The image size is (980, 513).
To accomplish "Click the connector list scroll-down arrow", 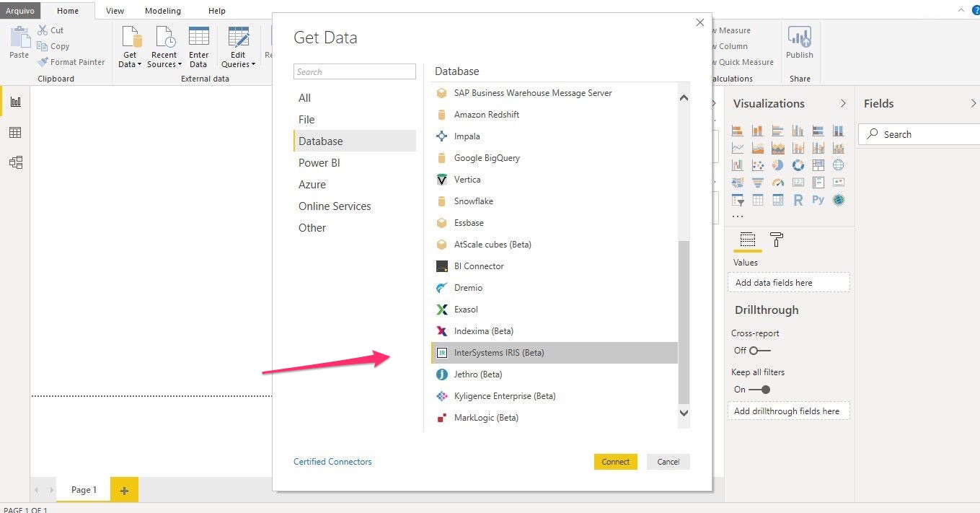I will pos(684,413).
